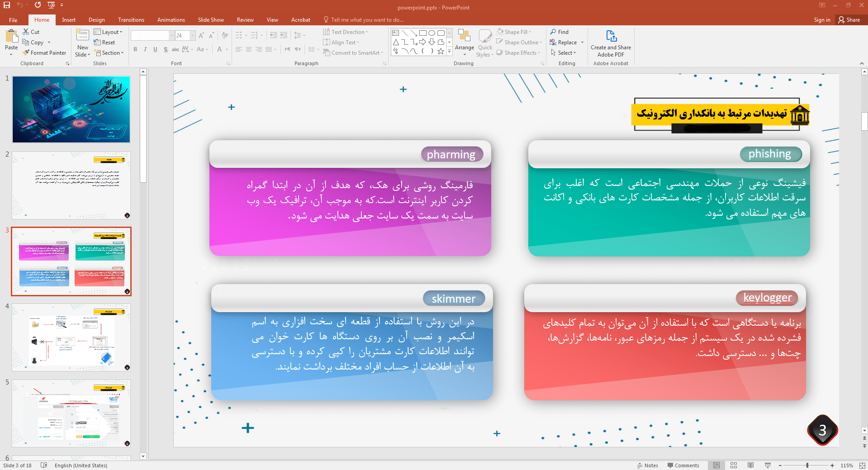Click Sign in link
Screen dimensions: 868x470
(822, 20)
